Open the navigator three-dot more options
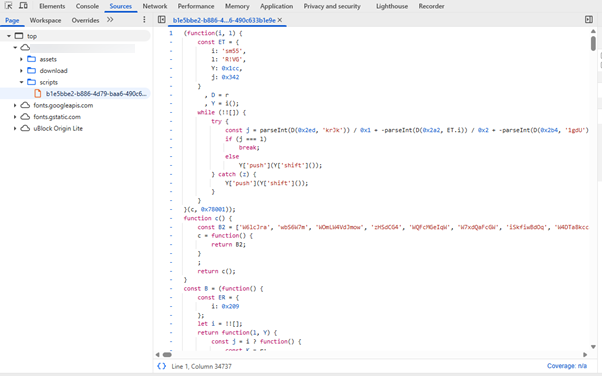Image resolution: width=602 pixels, height=376 pixels. tap(144, 20)
